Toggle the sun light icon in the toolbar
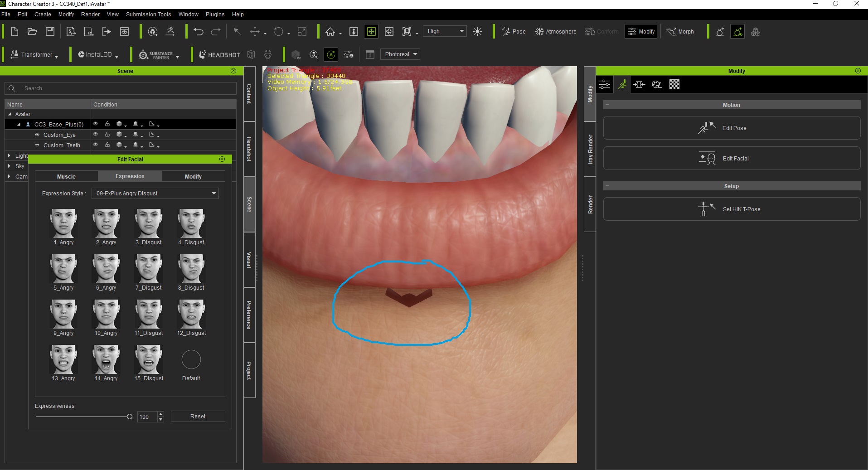Image resolution: width=868 pixels, height=470 pixels. coord(477,32)
